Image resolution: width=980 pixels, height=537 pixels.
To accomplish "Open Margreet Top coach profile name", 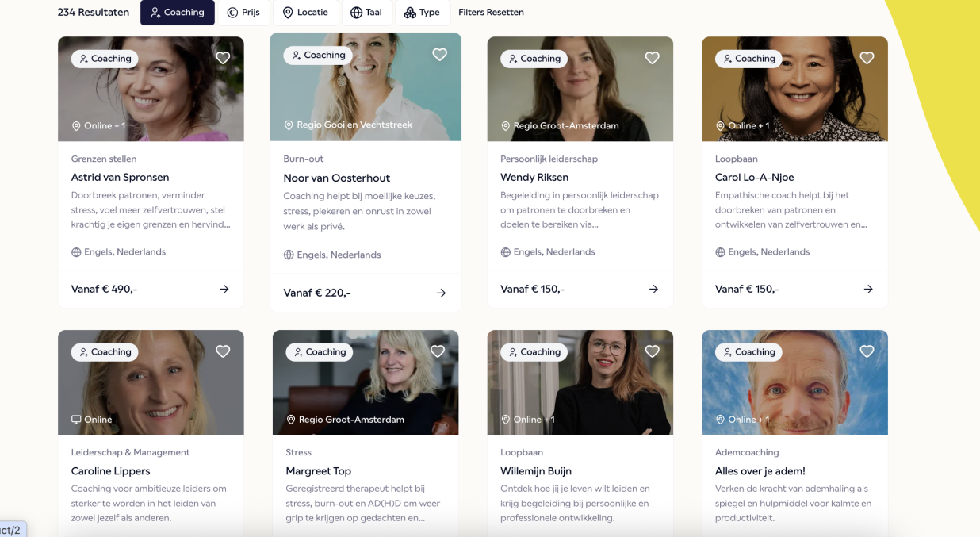I will [318, 471].
